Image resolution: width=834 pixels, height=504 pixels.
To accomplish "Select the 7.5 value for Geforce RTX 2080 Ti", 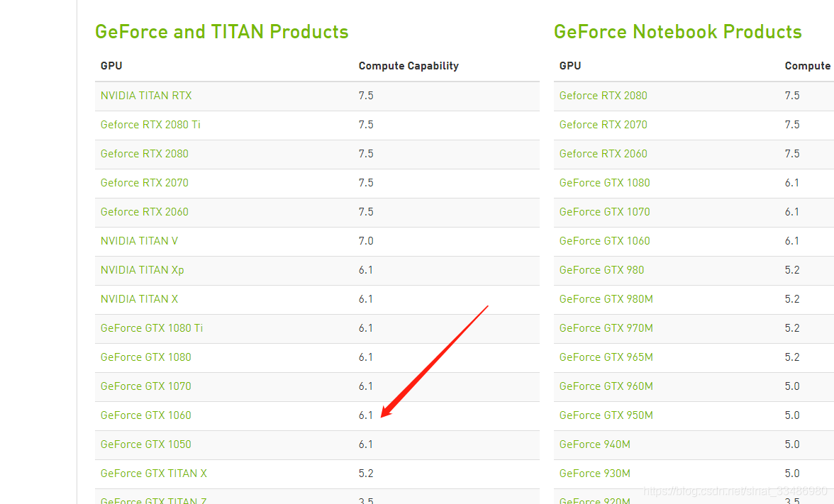I will [x=366, y=125].
